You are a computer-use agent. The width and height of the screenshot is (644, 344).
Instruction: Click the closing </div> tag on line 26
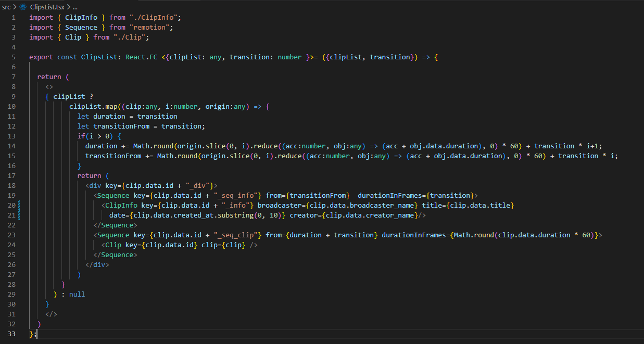click(x=97, y=264)
